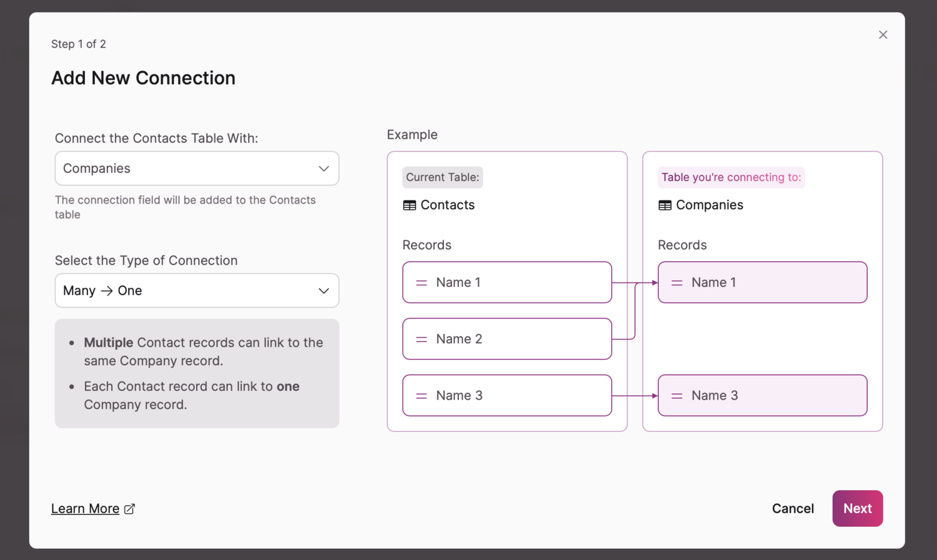Select the Name 3 record in Companies
This screenshot has width=937, height=560.
(762, 396)
